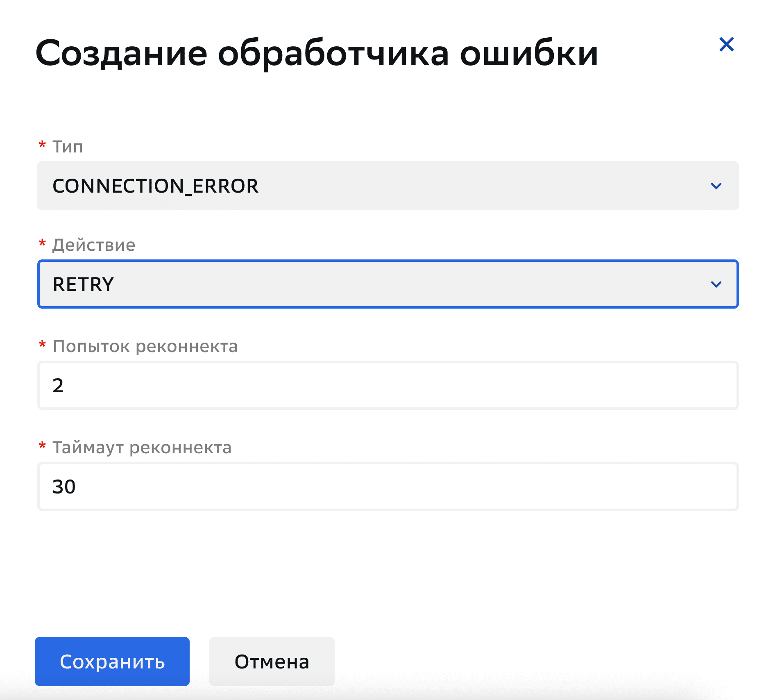Click the dialog title Создание обработчика ошибки
775x700 pixels.
tap(317, 52)
